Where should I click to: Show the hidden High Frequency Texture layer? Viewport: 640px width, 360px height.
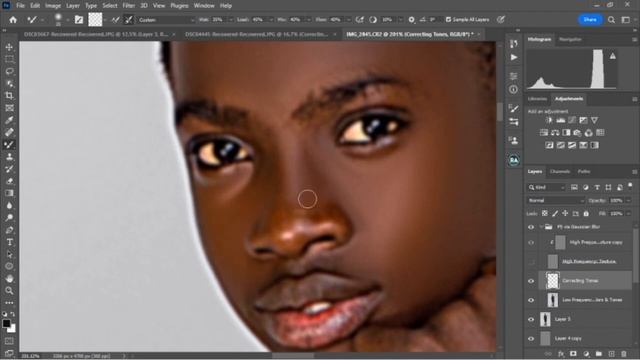tap(531, 262)
